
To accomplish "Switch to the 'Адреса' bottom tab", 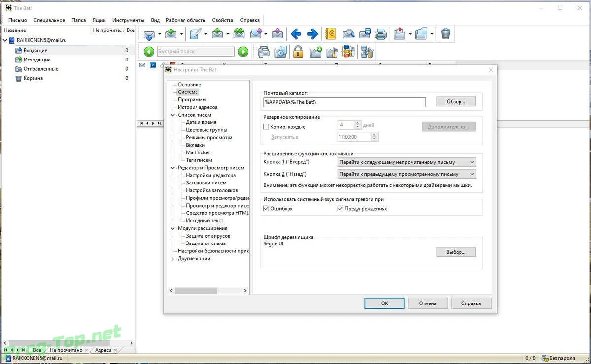I will (x=103, y=350).
